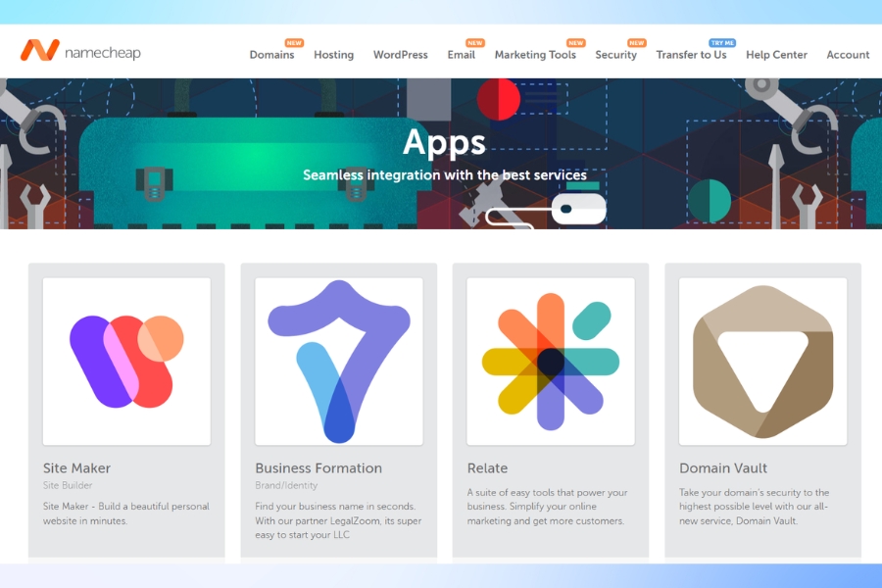Screen dimensions: 882x588
Task: Click the 'Apps' banner heading
Action: click(x=444, y=143)
